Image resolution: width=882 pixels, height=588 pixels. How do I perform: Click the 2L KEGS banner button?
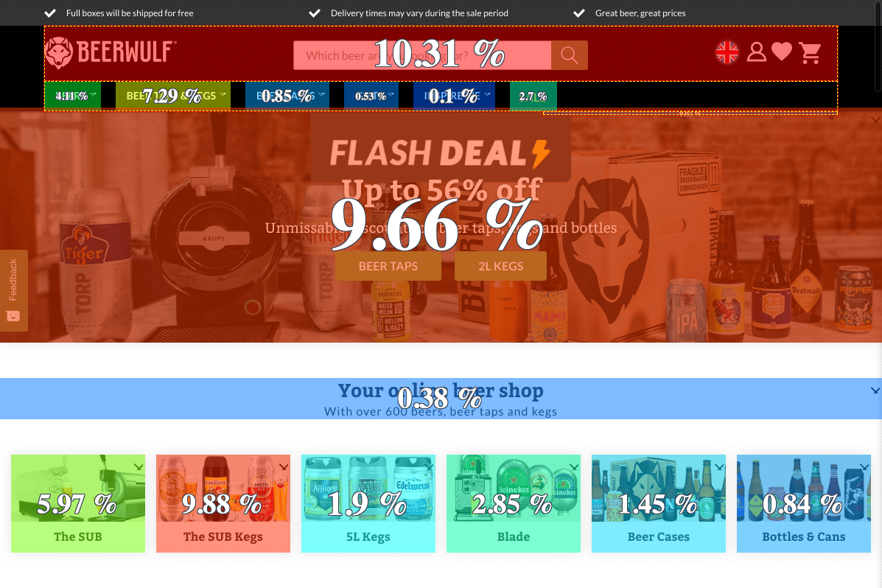[x=500, y=266]
